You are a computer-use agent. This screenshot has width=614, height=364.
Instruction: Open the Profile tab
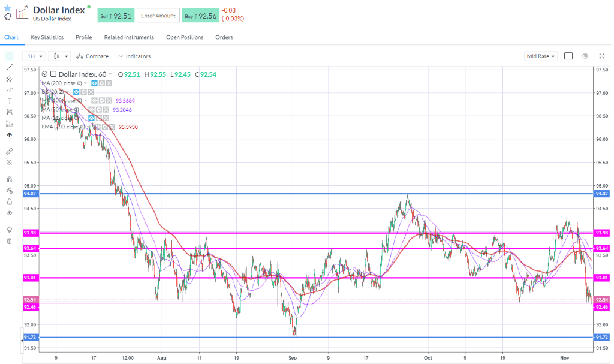click(84, 37)
